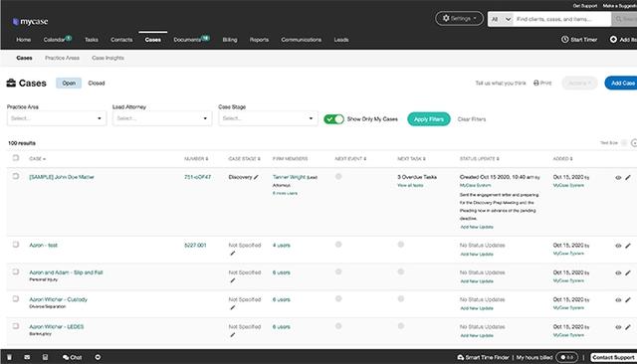
Task: Switch to Practice Areas subtab
Action: point(62,58)
